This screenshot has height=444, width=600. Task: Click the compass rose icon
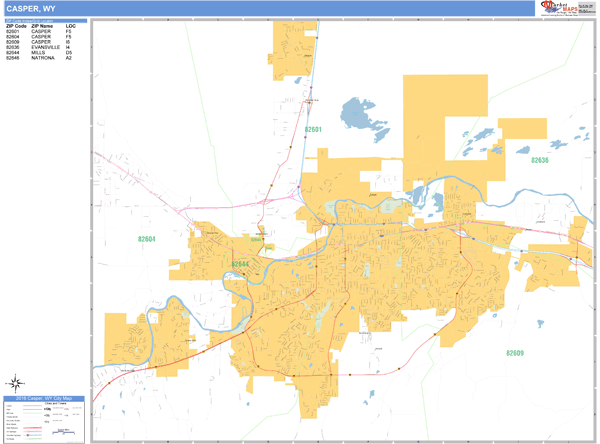coord(16,382)
